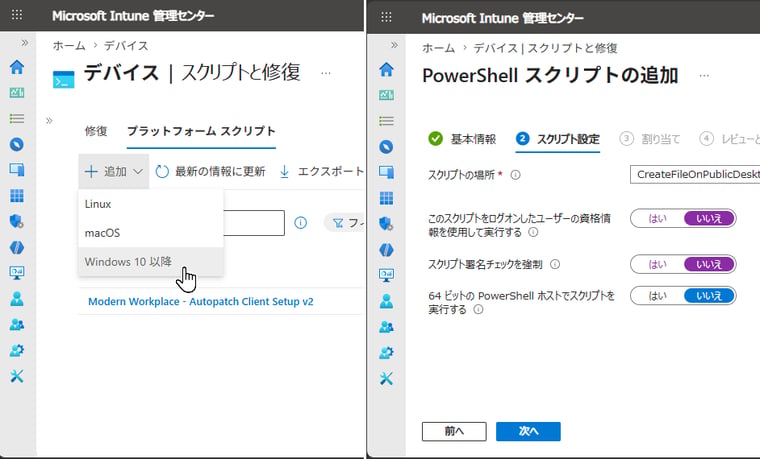Set logged-on credentials option to いいえ

coord(709,219)
